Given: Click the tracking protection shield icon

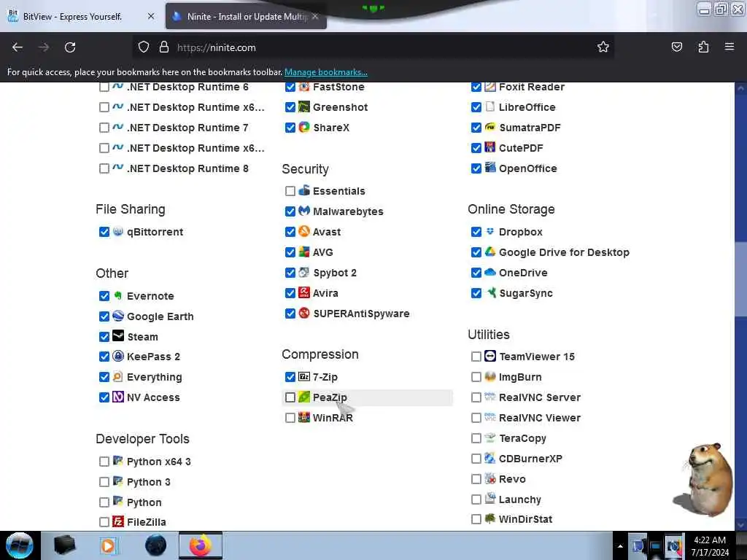Looking at the screenshot, I should [144, 47].
